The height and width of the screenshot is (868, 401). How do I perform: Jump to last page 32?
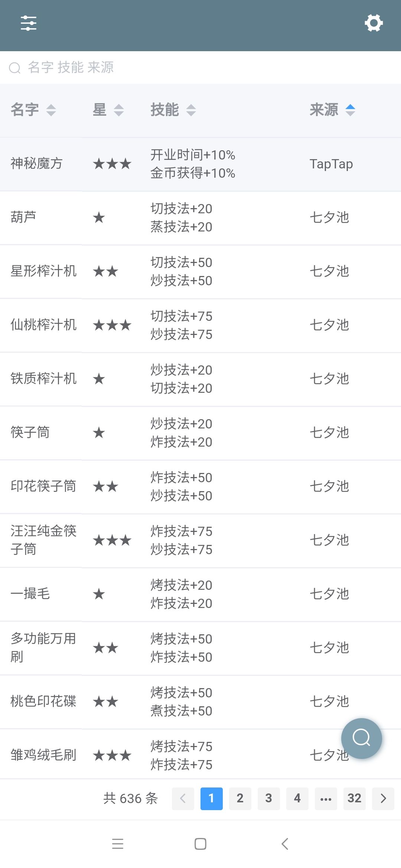[354, 798]
